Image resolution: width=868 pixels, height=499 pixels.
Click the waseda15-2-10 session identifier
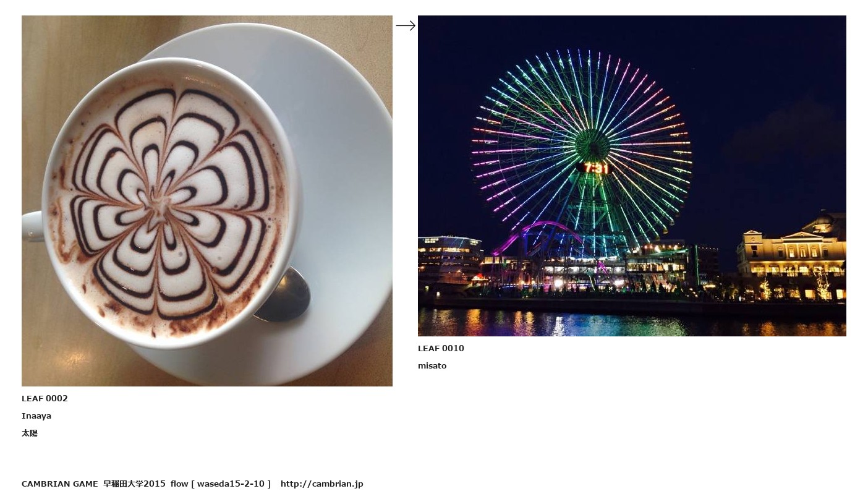pos(231,484)
